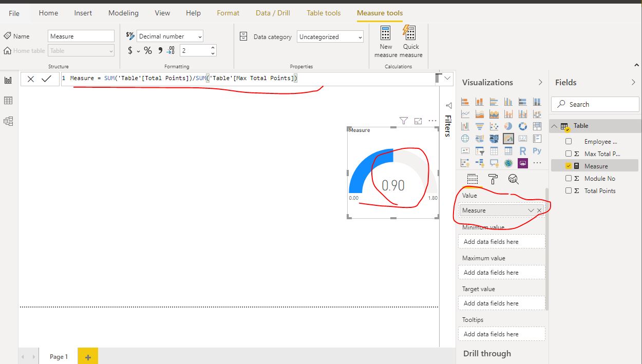Select the Card visual icon
The image size is (642, 364).
point(523,139)
